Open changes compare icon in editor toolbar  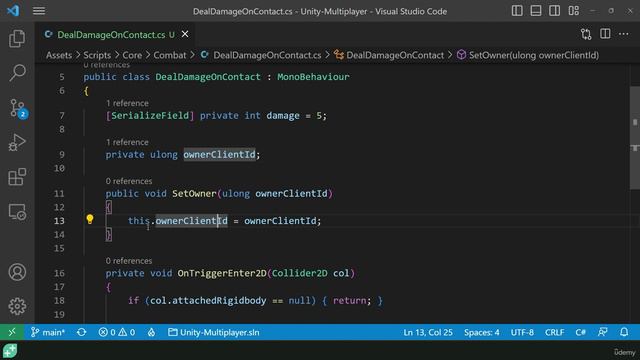(586, 34)
